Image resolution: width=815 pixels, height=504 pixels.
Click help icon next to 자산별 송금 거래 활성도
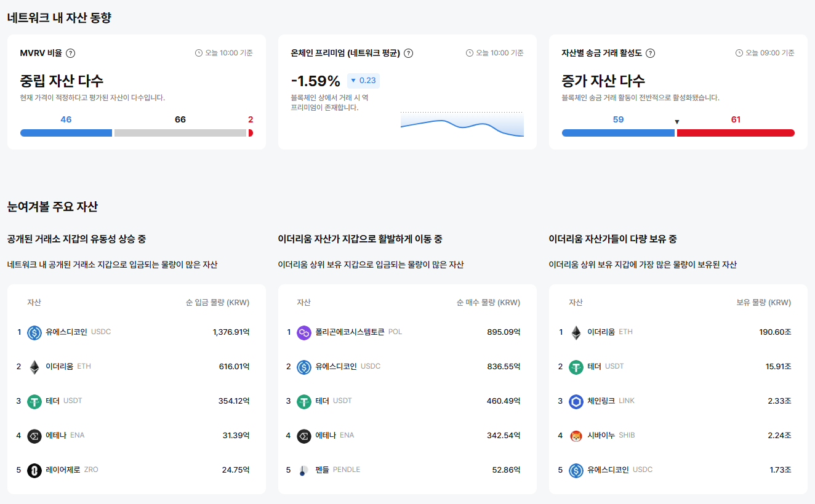tap(650, 53)
